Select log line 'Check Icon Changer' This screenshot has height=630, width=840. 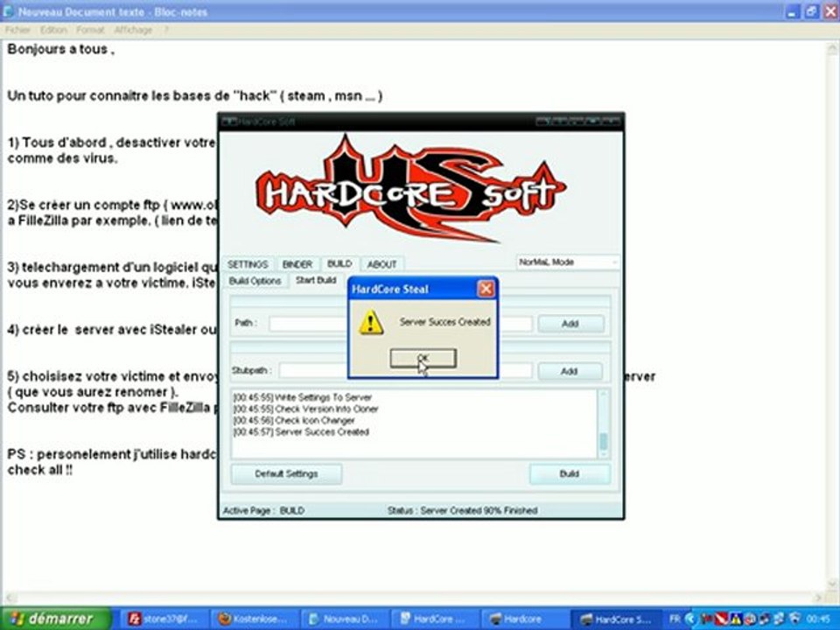coord(294,421)
